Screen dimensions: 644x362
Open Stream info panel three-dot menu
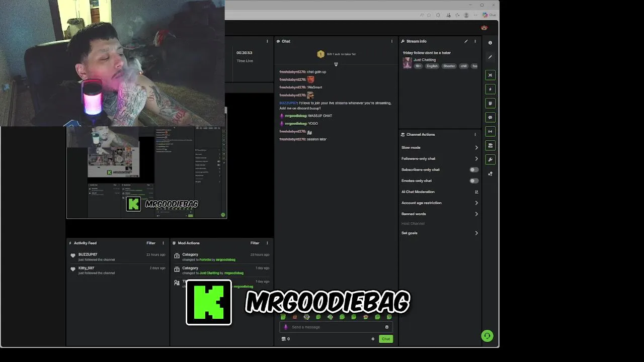click(475, 41)
